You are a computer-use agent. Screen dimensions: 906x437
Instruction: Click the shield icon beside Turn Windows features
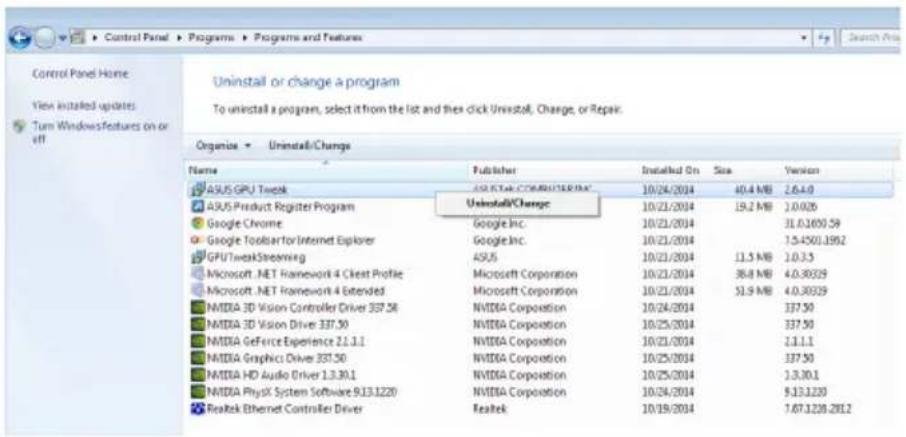[21, 126]
